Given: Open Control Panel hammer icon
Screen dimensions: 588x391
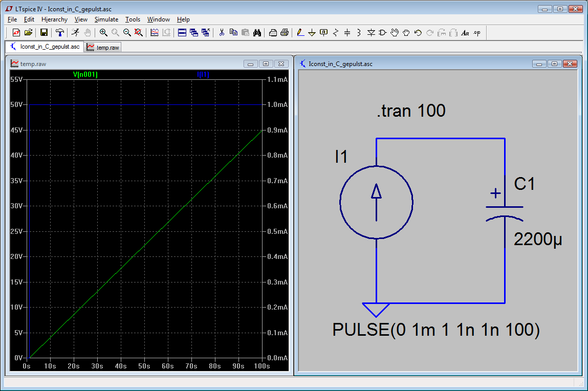Looking at the screenshot, I should click(x=60, y=33).
